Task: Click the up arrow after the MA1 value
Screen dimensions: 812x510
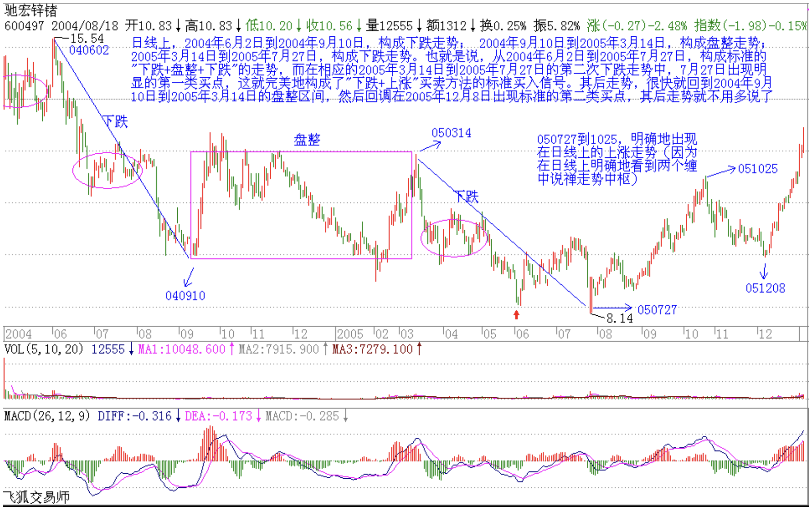Action: pos(232,349)
